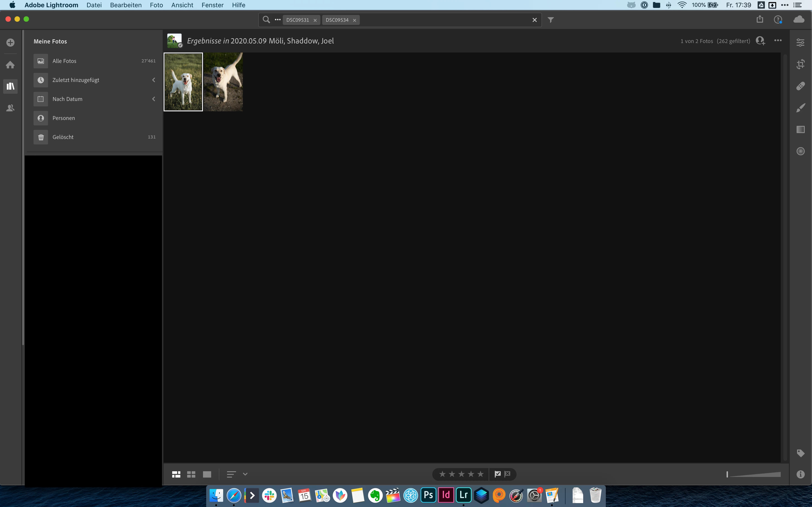Open the sort order dropdown arrow
The height and width of the screenshot is (507, 812).
click(x=245, y=474)
